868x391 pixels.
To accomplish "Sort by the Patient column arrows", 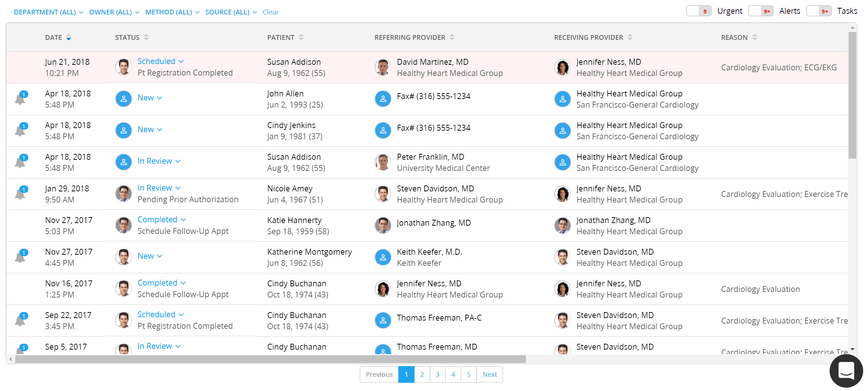I will pyautogui.click(x=301, y=38).
